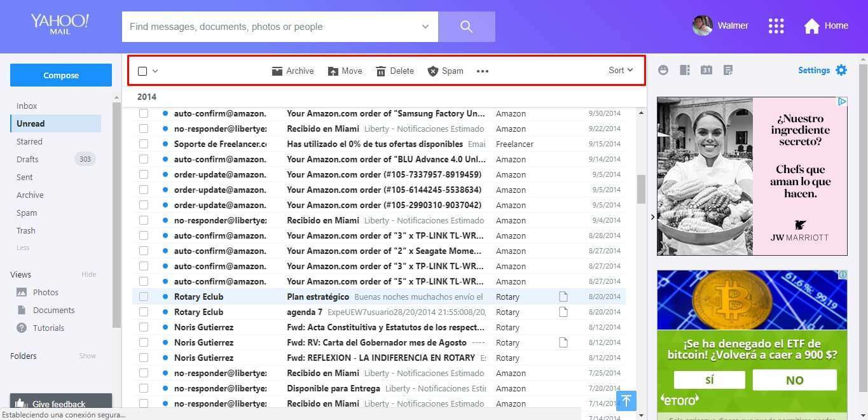Go to the Inbox folder
This screenshot has width=868, height=420.
click(27, 106)
